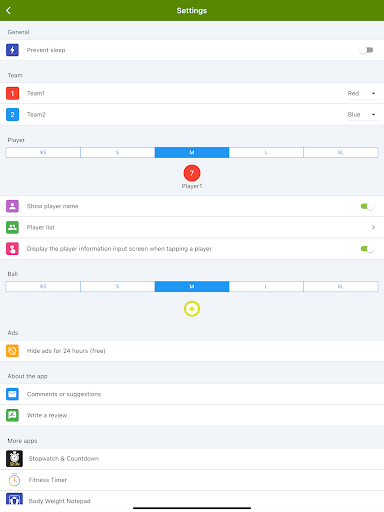
Task: Open the Team2 color dropdown showing Blue
Action: point(362,114)
